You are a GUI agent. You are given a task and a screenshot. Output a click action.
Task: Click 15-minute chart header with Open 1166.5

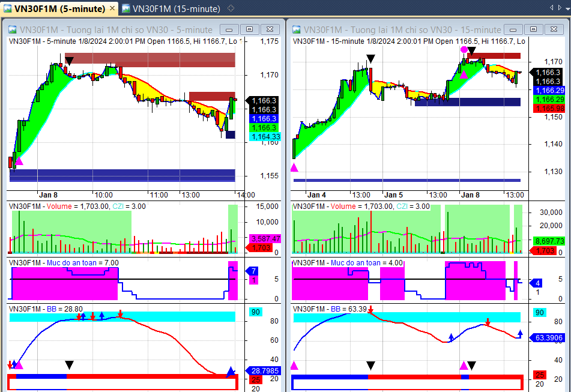(409, 41)
